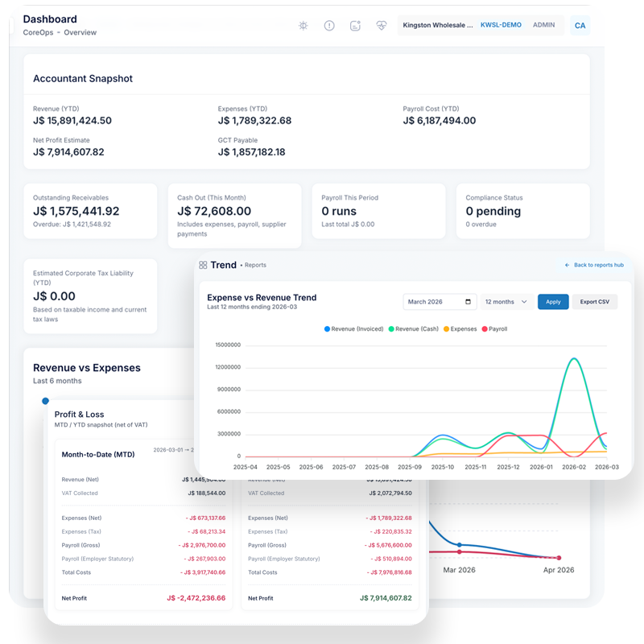Click YTD Total Costs - J$ 7,976,816.68
The width and height of the screenshot is (644, 644).
pos(389,572)
